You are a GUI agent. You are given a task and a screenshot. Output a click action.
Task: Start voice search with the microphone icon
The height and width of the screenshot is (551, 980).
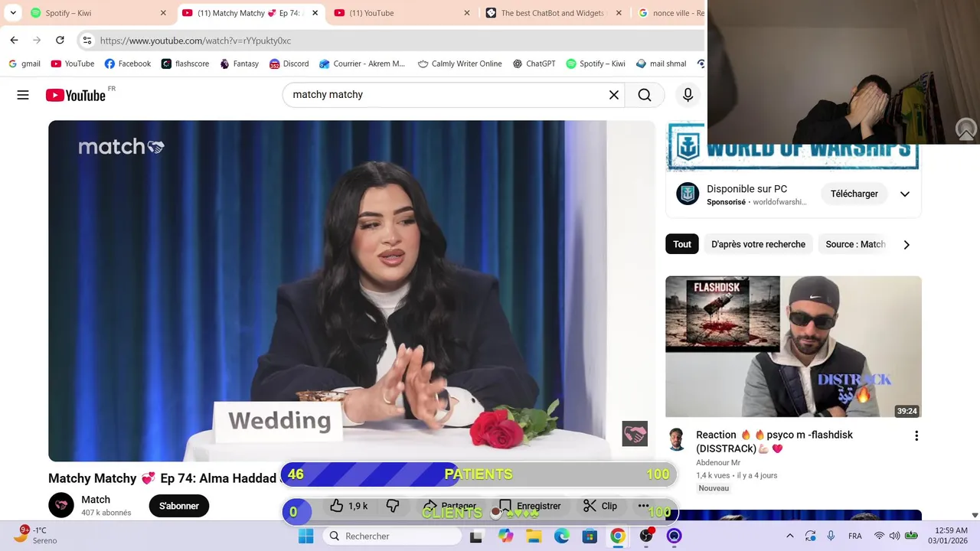coord(688,95)
